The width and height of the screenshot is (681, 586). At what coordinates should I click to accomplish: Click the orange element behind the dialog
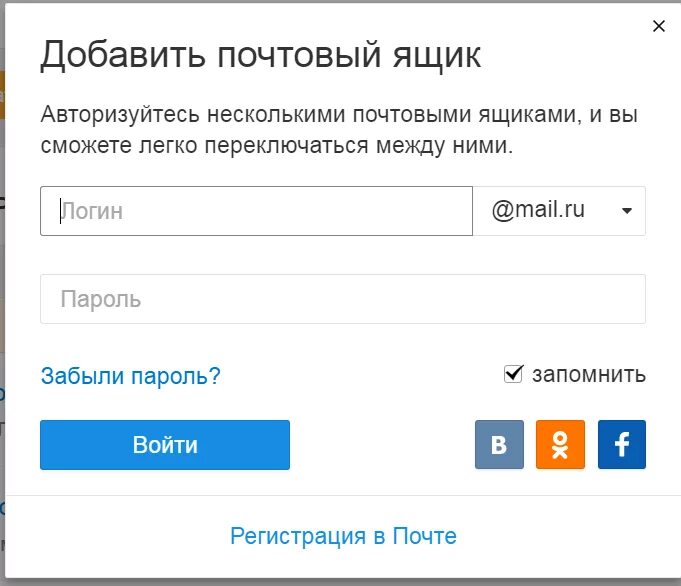point(2,95)
